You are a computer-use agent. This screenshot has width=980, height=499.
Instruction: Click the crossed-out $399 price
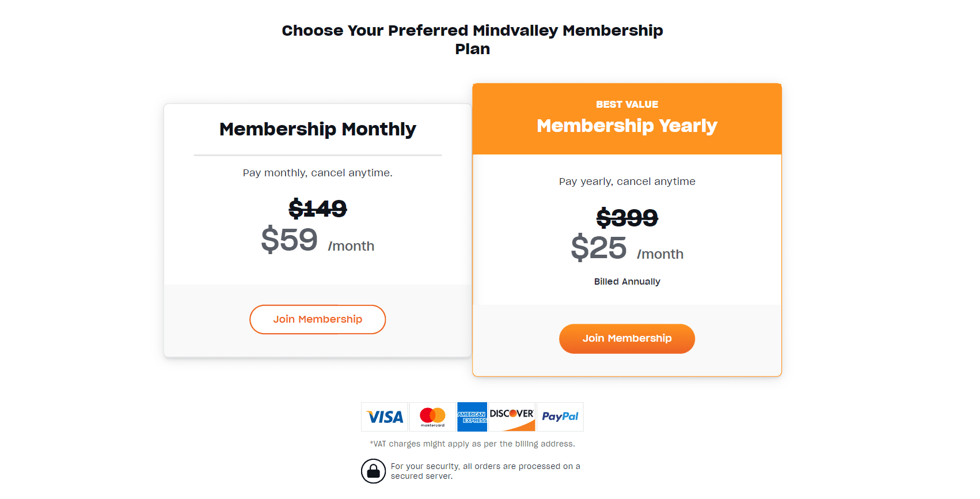coord(626,218)
